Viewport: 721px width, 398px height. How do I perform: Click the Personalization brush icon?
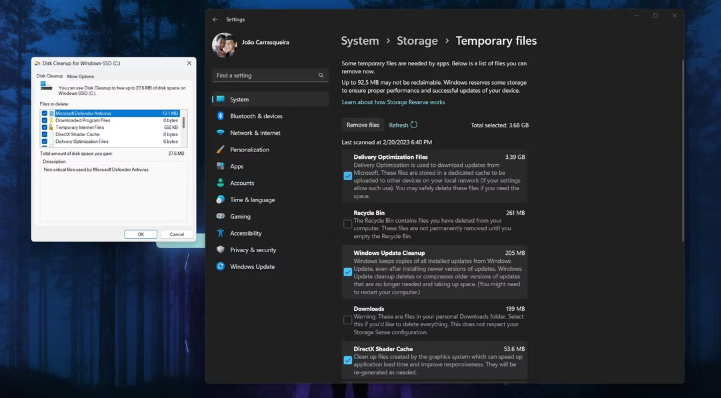[221, 149]
